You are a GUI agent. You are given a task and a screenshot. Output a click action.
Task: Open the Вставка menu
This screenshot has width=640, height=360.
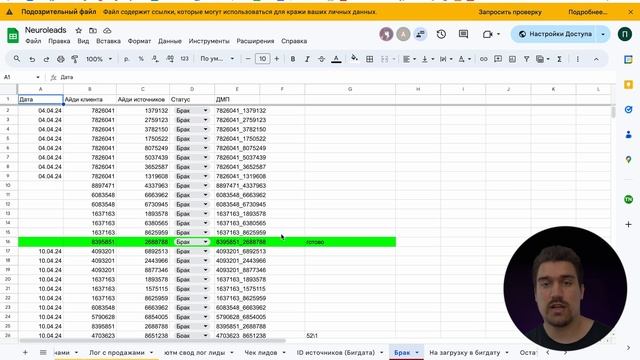108,41
